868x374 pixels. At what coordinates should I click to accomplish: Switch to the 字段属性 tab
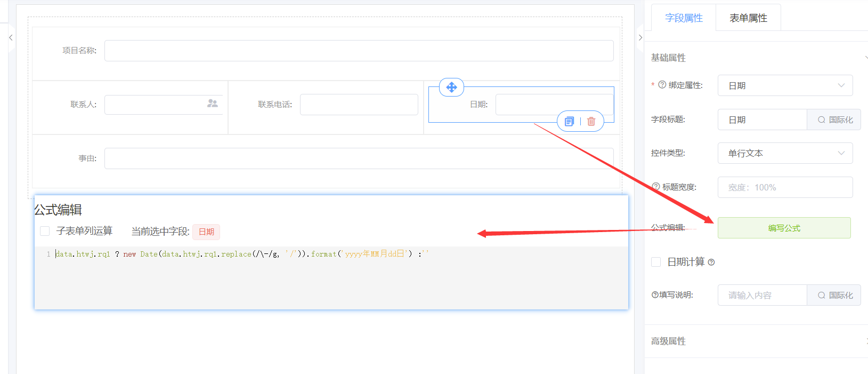[x=684, y=18]
